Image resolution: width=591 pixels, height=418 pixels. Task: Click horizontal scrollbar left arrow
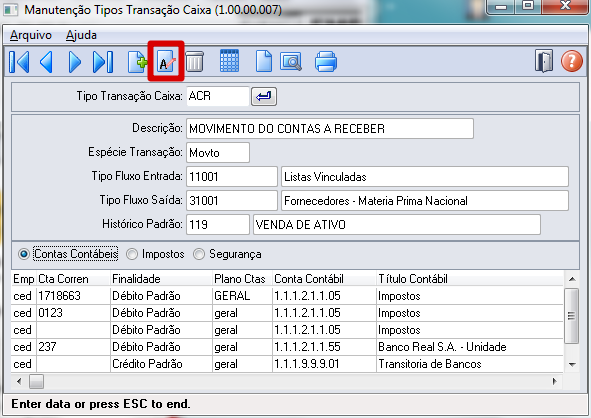(19, 381)
